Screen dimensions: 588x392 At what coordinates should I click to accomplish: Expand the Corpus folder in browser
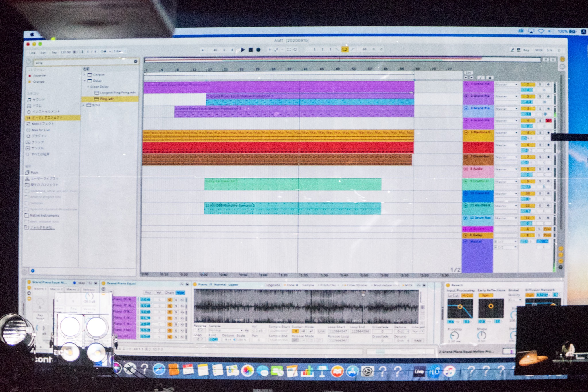(84, 75)
